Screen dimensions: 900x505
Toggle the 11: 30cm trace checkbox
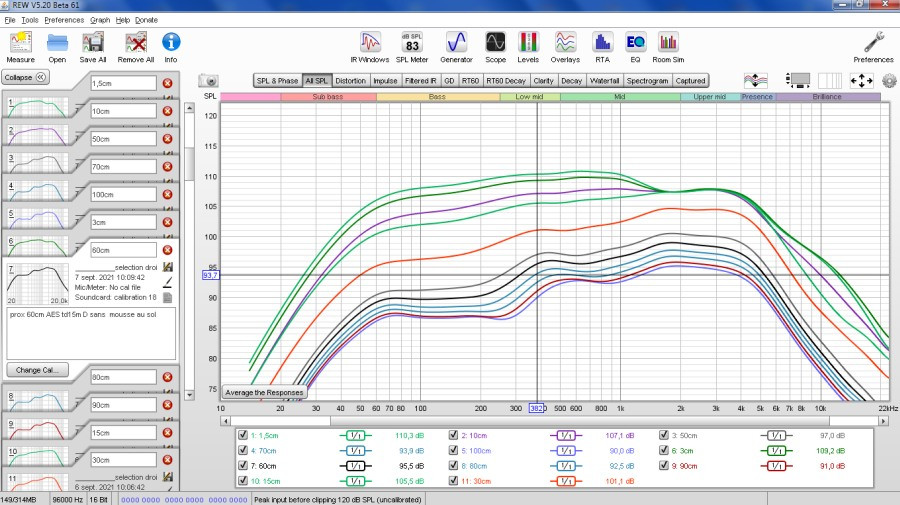click(x=455, y=480)
